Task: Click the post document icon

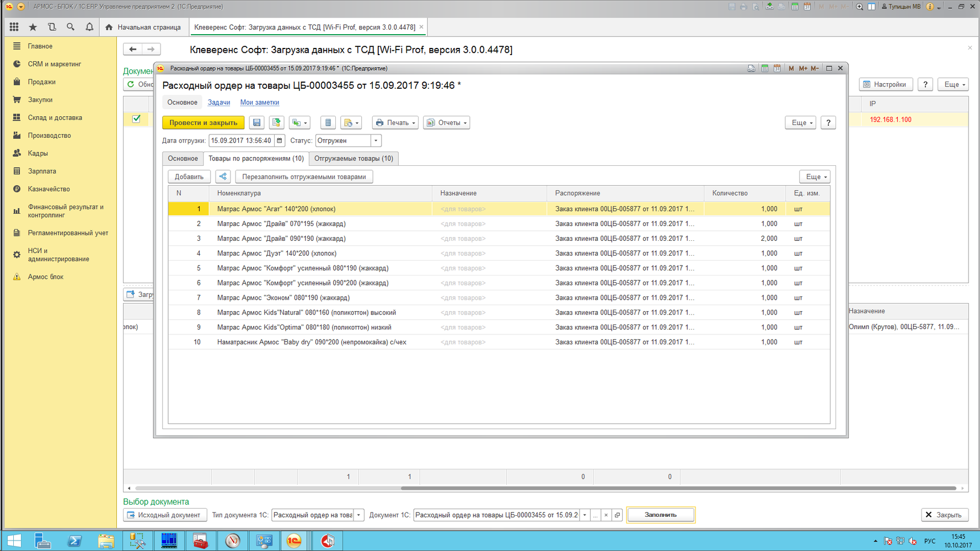Action: click(x=276, y=123)
